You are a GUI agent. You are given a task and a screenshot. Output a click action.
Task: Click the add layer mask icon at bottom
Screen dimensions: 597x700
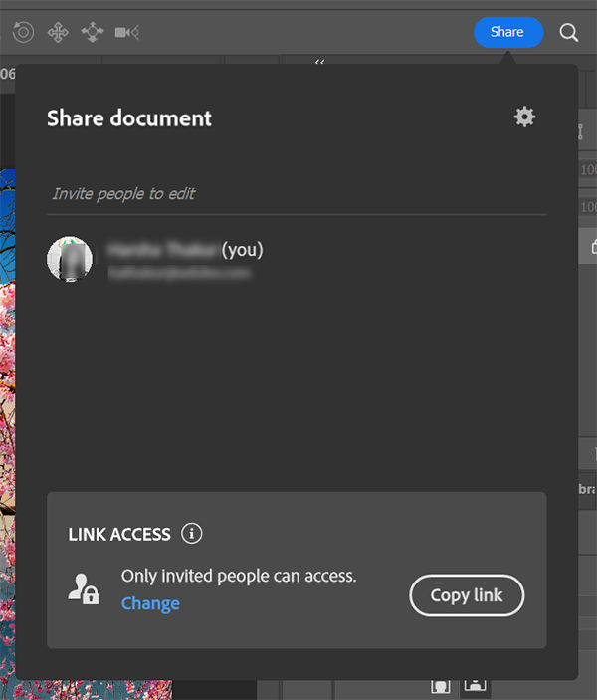[441, 686]
